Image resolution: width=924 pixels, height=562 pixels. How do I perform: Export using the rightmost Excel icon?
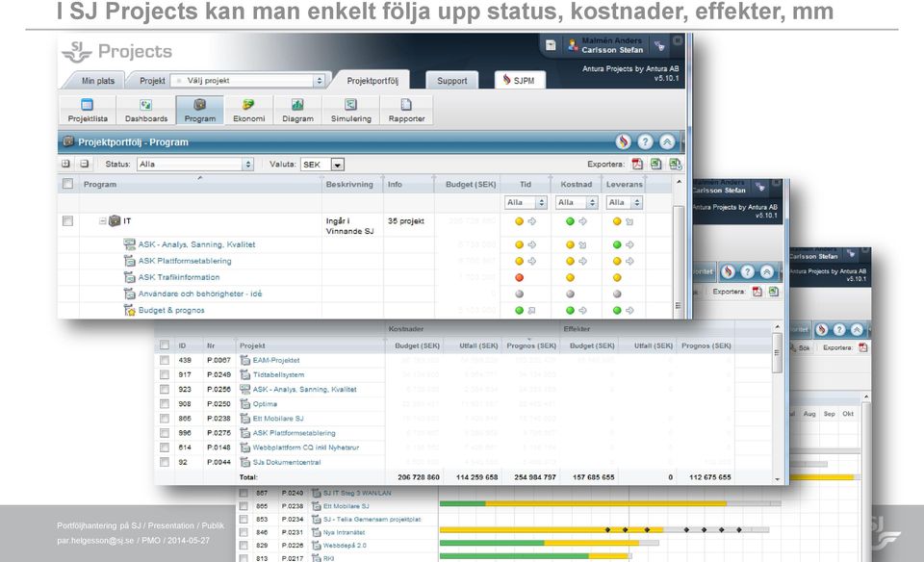click(x=675, y=164)
